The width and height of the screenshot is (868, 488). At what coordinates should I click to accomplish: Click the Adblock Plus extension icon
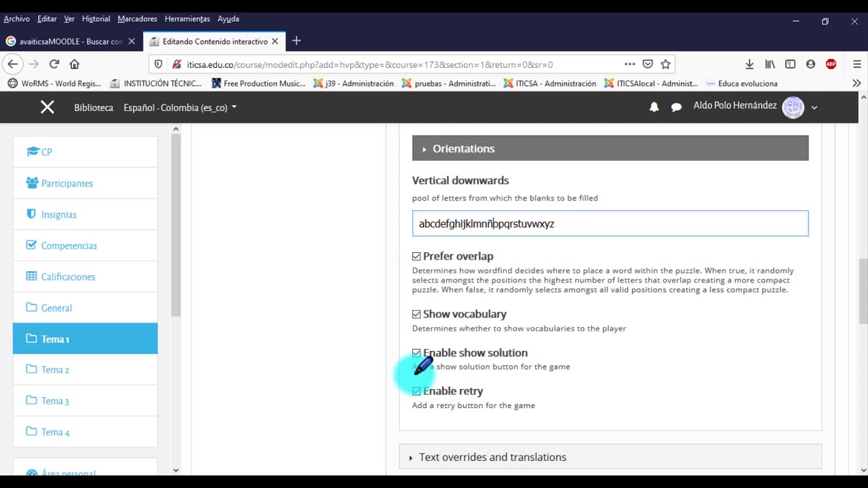831,64
